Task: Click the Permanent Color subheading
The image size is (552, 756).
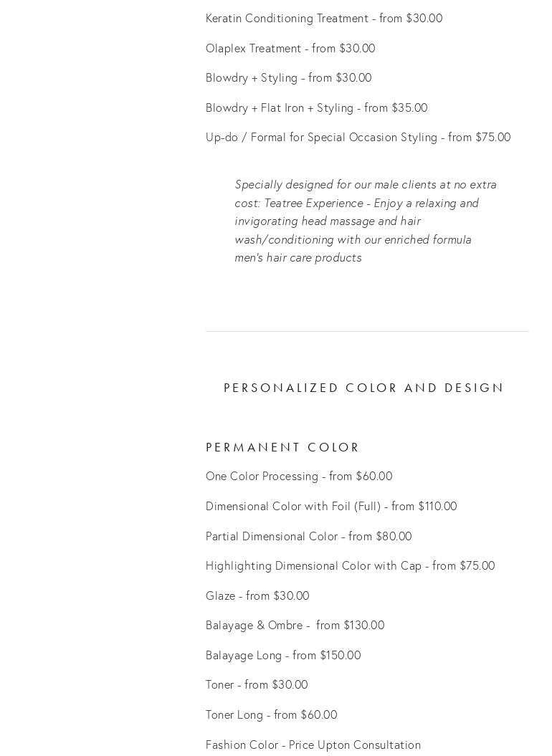Action: point(282,447)
